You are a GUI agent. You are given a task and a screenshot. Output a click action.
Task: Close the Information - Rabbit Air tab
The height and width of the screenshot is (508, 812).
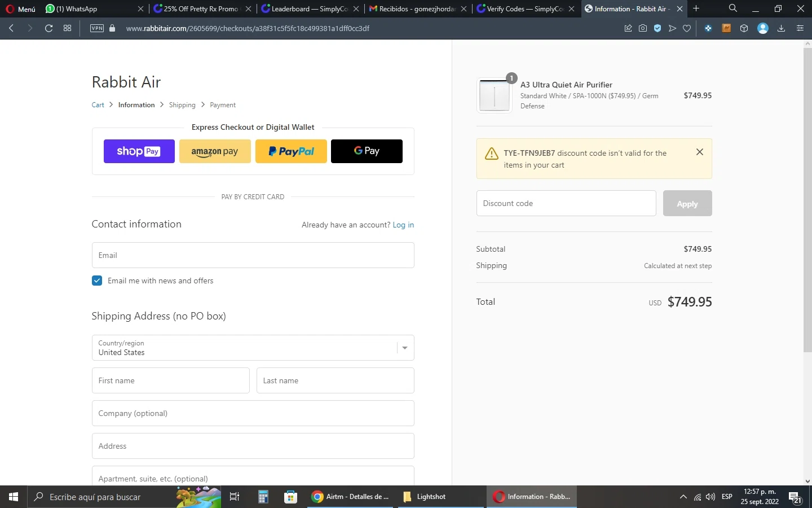[680, 9]
